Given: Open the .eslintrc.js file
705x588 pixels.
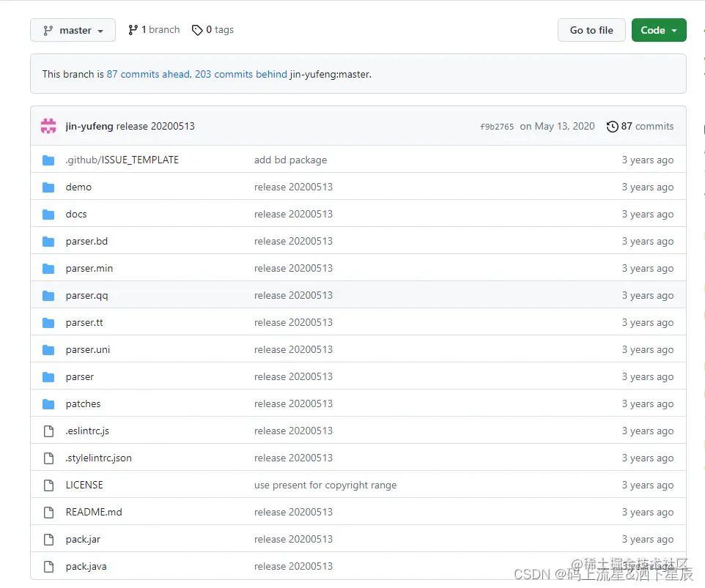Looking at the screenshot, I should coord(87,431).
